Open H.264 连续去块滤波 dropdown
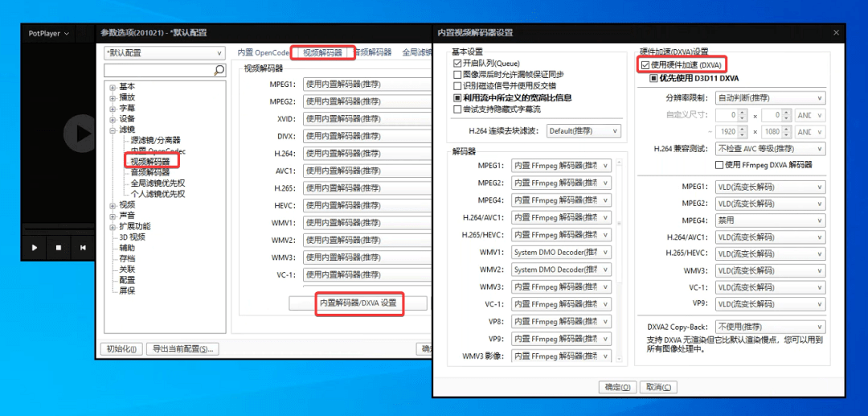The height and width of the screenshot is (416, 868). [x=584, y=131]
